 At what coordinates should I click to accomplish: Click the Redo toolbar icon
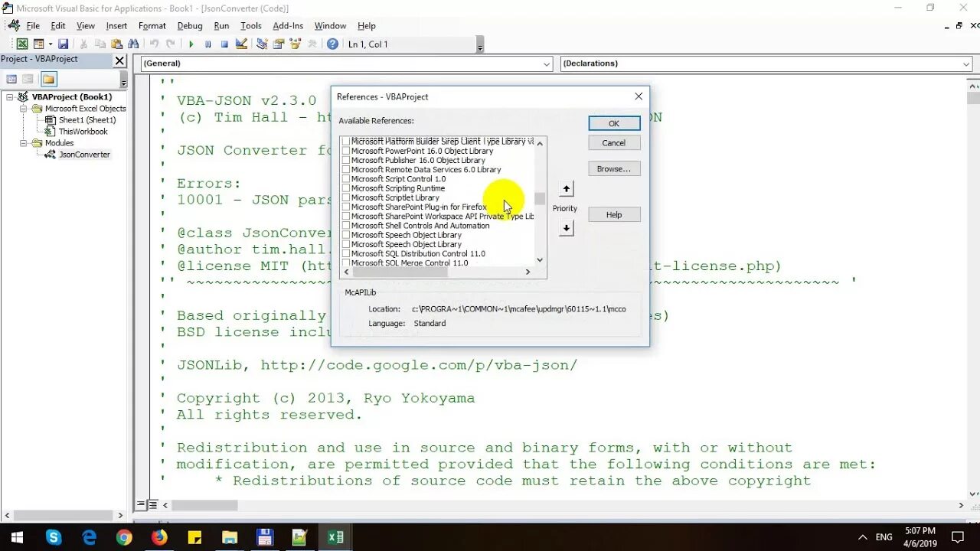(x=170, y=44)
